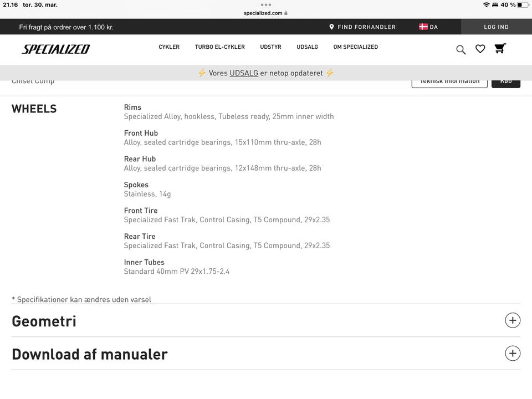Screen dimensions: 532x399
Task: Click the LOG IND button
Action: (496, 27)
